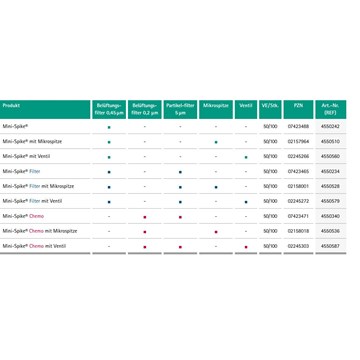Click the Mikrospitze column header
Image resolution: width=360 pixels, height=360 pixels.
[x=216, y=109]
